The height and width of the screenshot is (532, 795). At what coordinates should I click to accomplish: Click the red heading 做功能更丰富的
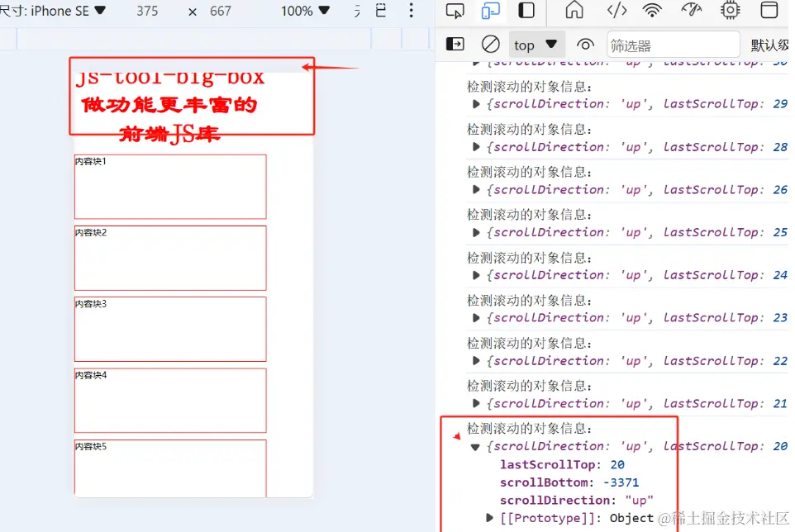(x=169, y=105)
